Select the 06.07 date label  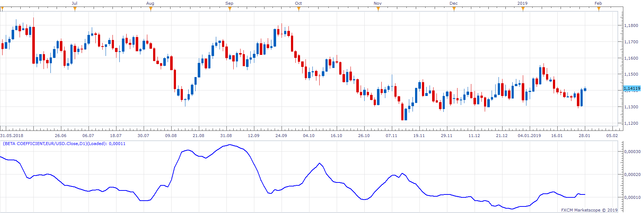coord(88,136)
